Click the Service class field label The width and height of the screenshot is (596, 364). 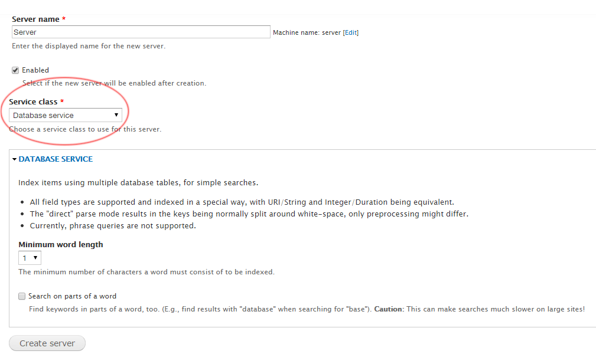pos(32,101)
